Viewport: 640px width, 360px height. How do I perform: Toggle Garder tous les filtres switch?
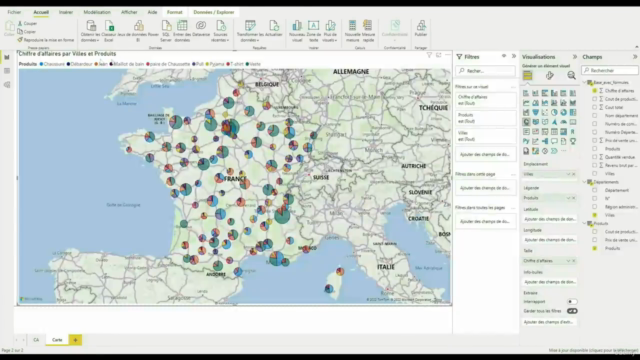click(x=572, y=311)
